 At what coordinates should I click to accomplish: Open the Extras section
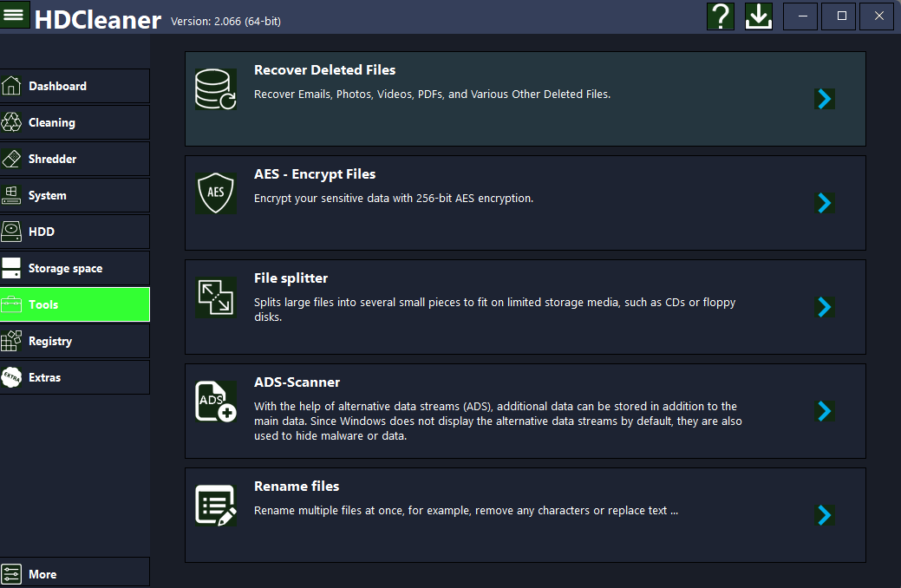pos(75,377)
